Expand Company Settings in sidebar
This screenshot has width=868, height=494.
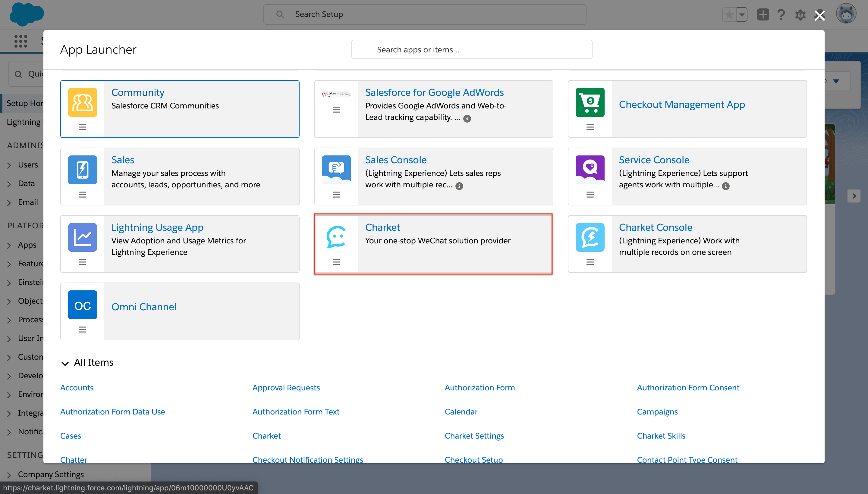click(x=9, y=475)
